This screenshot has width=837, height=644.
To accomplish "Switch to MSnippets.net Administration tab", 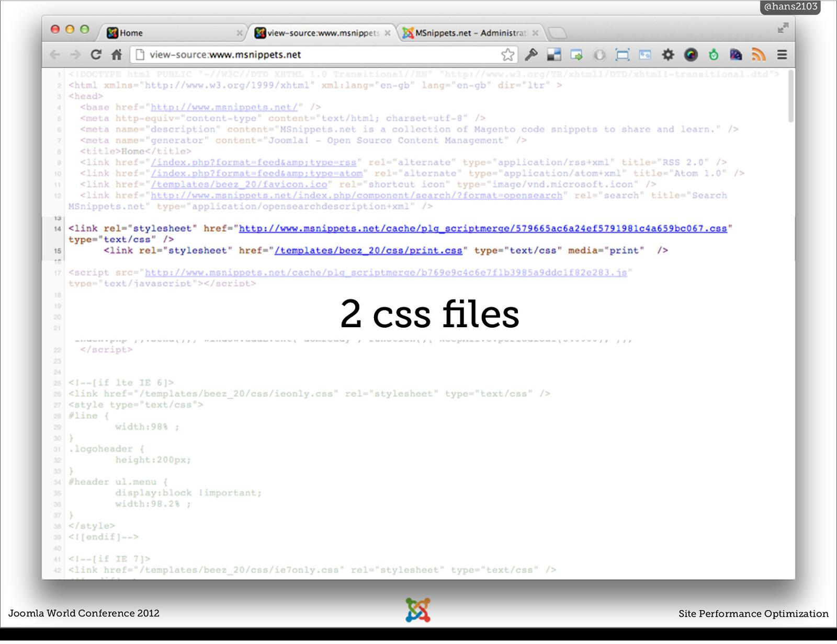I will click(471, 33).
